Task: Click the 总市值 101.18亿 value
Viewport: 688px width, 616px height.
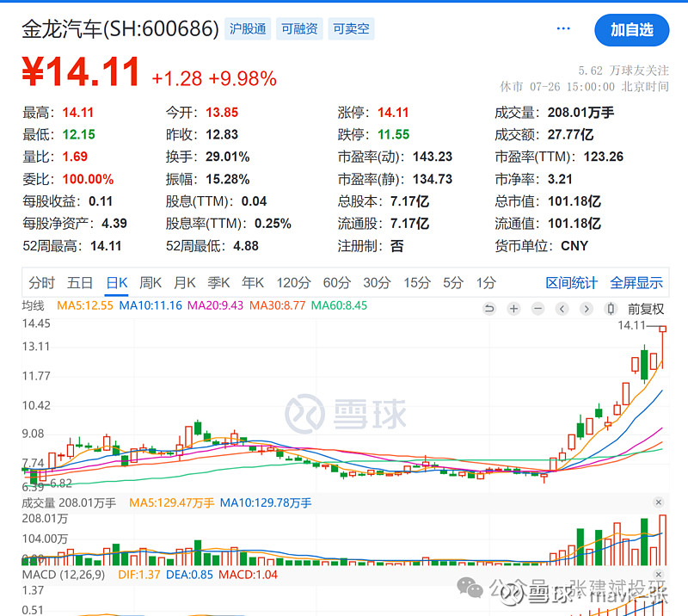Action: 574,201
